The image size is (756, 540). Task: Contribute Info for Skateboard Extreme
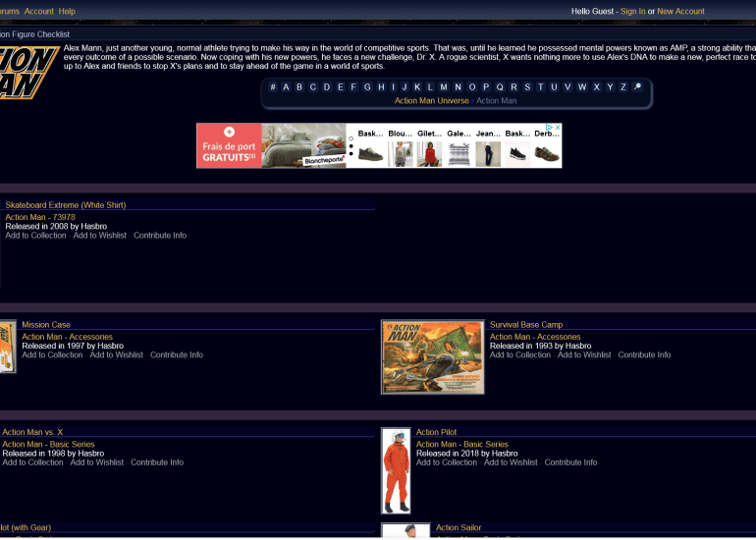coord(160,236)
